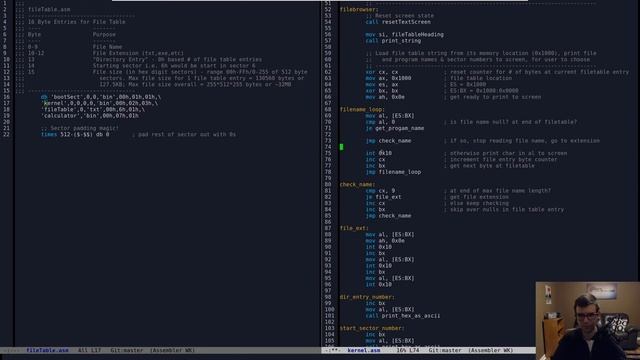Click comment 'is file name null? at end of filetable?'
The width and height of the screenshot is (640, 360).
pos(510,122)
